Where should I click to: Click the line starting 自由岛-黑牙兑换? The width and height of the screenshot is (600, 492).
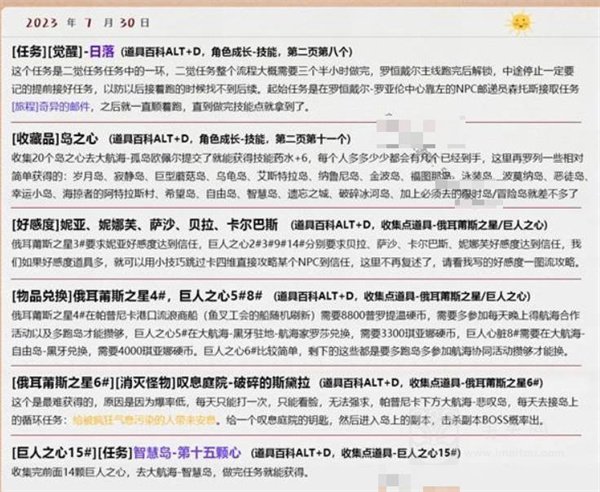pos(290,350)
